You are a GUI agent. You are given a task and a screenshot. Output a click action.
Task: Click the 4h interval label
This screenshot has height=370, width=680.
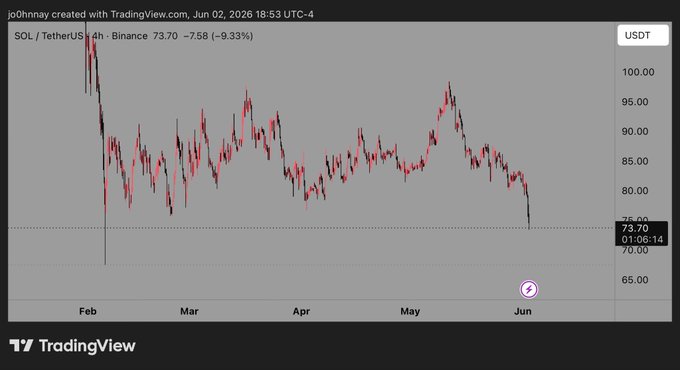(x=97, y=36)
